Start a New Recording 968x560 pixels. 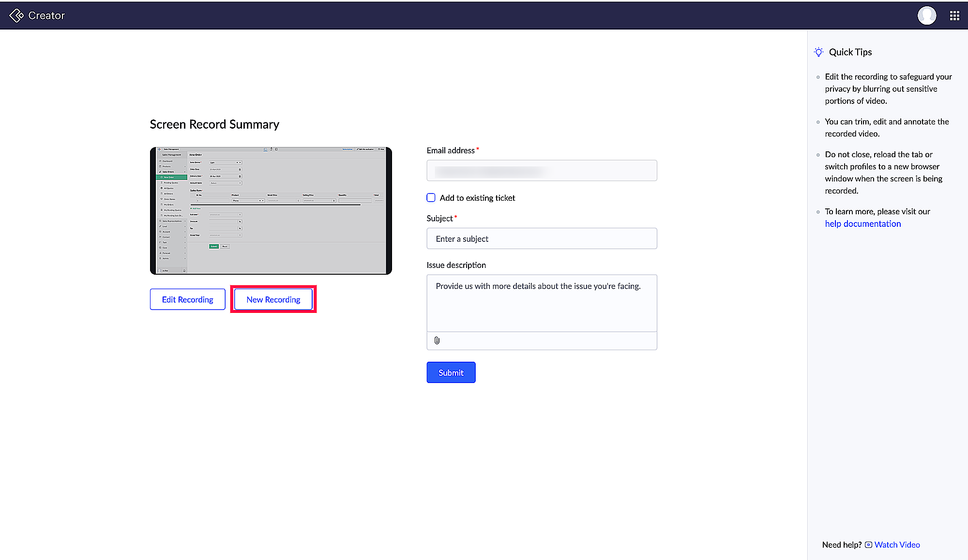[x=273, y=300]
